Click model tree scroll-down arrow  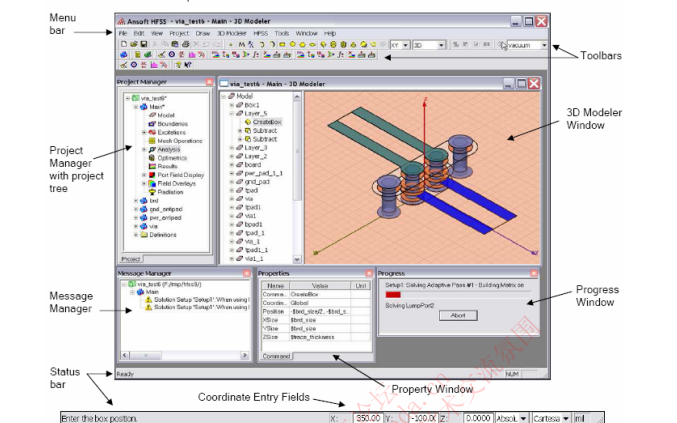click(297, 259)
